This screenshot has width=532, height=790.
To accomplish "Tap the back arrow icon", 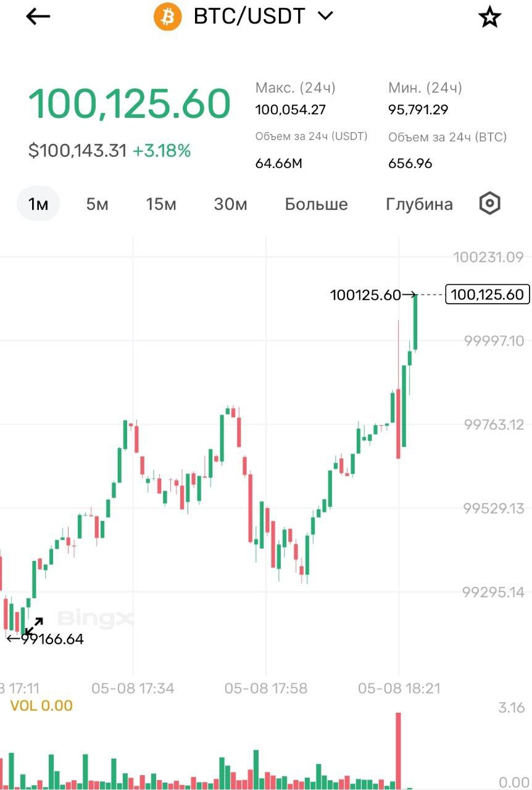I will tap(38, 17).
